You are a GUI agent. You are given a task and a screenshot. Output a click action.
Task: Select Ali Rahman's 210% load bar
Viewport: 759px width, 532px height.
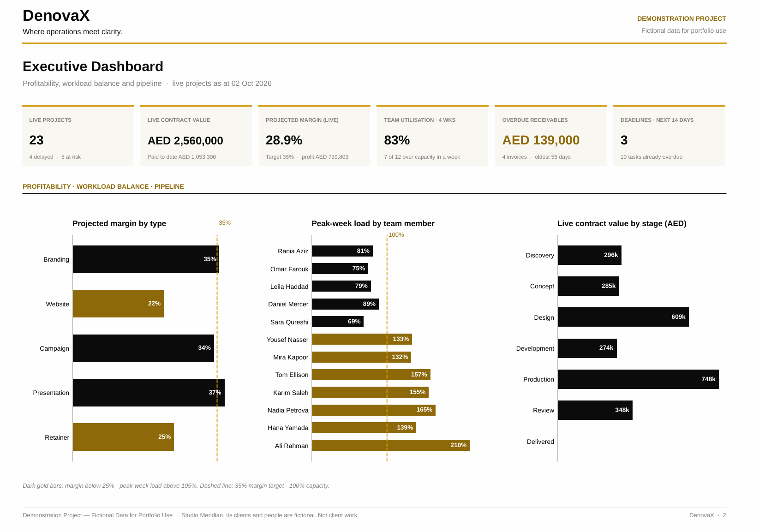pyautogui.click(x=391, y=445)
